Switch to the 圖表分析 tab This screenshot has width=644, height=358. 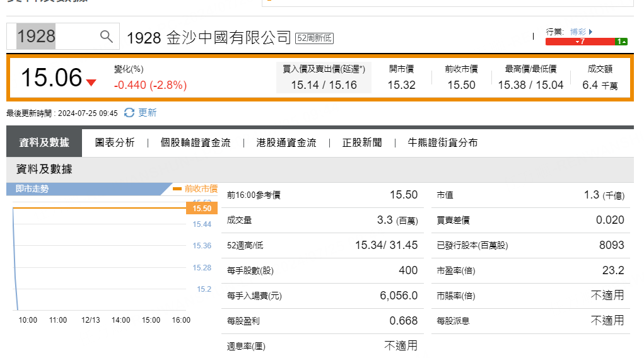tap(115, 142)
